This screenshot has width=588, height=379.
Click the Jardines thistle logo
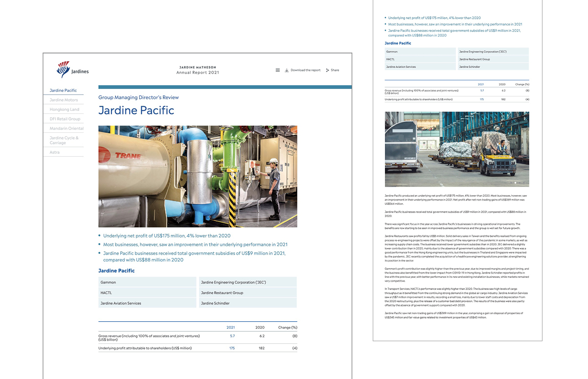click(x=63, y=69)
